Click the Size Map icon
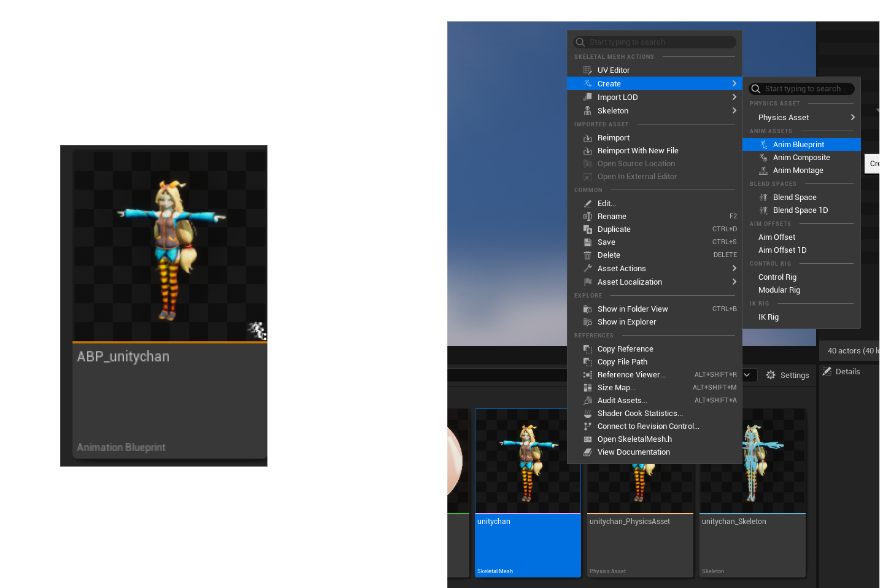 [x=587, y=387]
